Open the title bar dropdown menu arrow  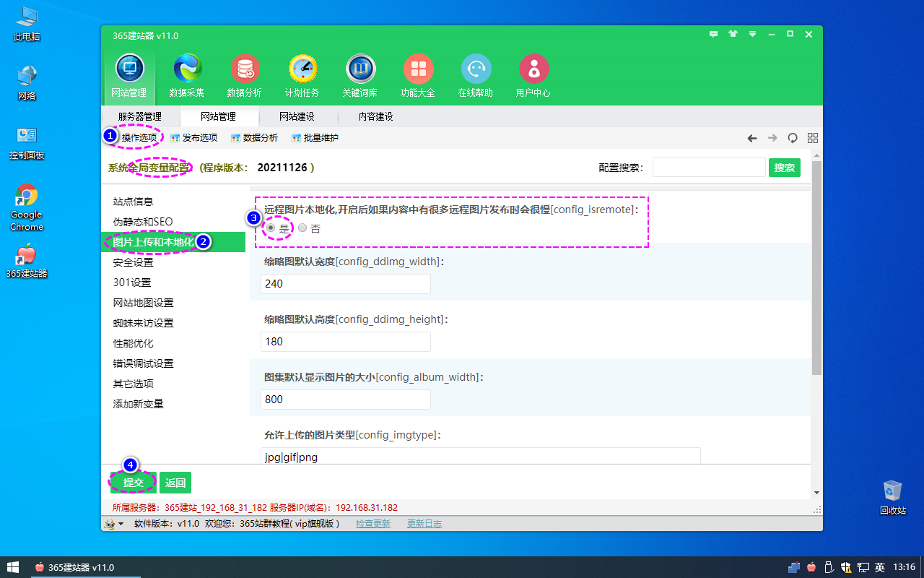click(x=753, y=34)
